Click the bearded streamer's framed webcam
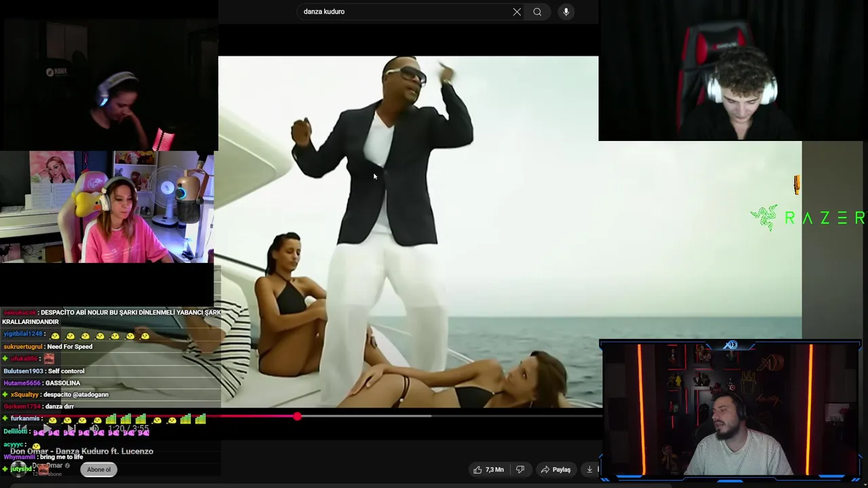 pyautogui.click(x=730, y=411)
